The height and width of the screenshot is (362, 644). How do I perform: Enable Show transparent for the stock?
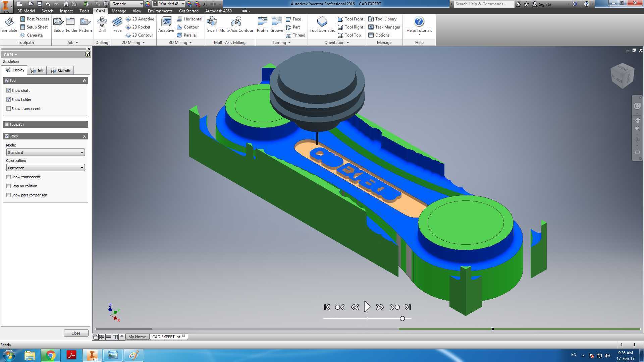tap(9, 177)
